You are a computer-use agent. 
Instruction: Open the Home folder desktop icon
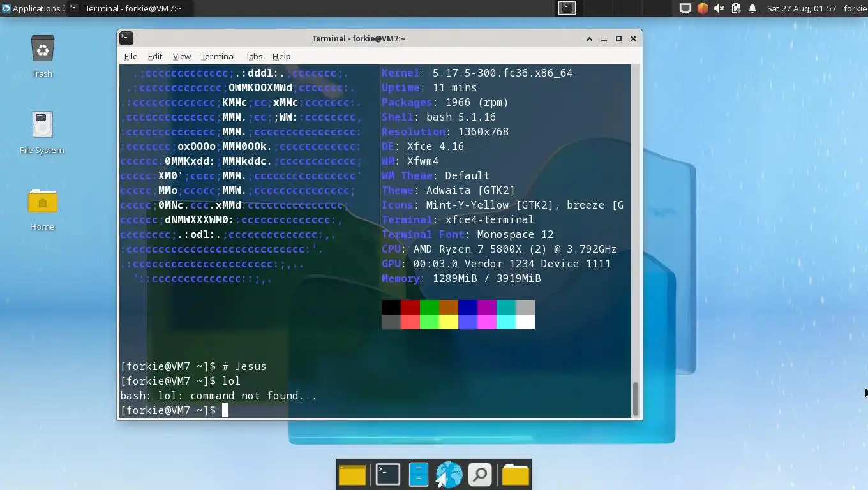[x=42, y=202]
